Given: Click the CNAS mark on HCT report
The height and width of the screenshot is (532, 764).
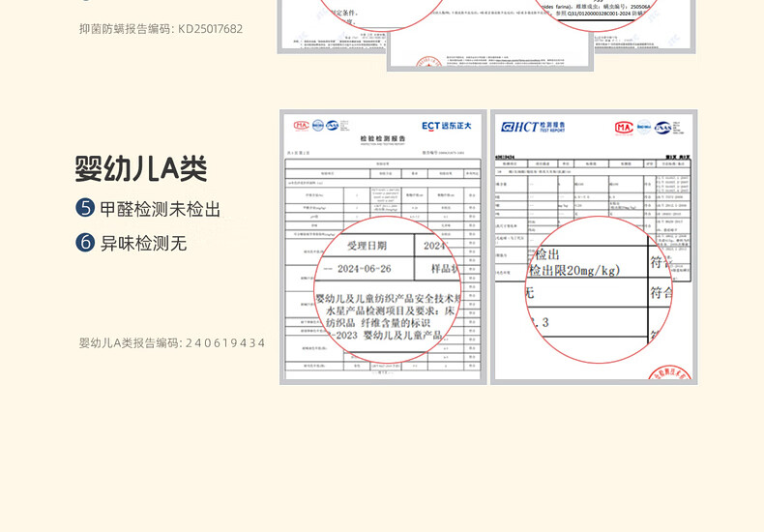Looking at the screenshot, I should (663, 128).
